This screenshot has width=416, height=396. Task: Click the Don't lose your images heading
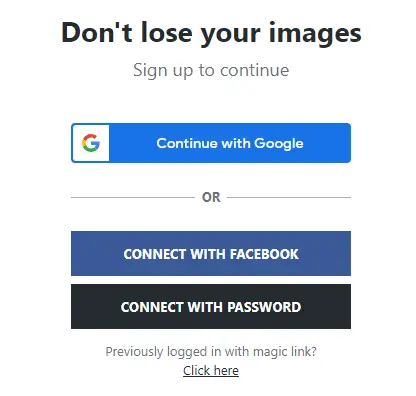coord(211,33)
